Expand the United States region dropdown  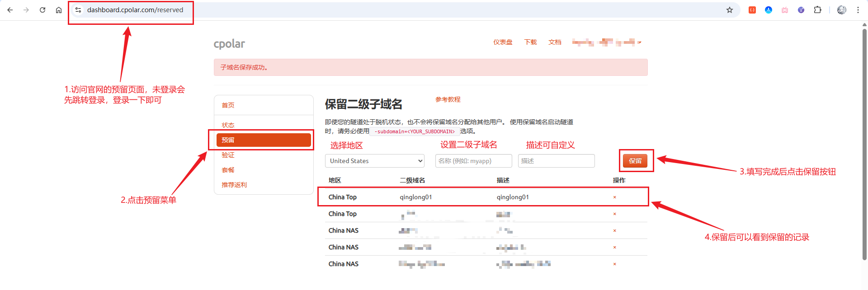pos(374,161)
